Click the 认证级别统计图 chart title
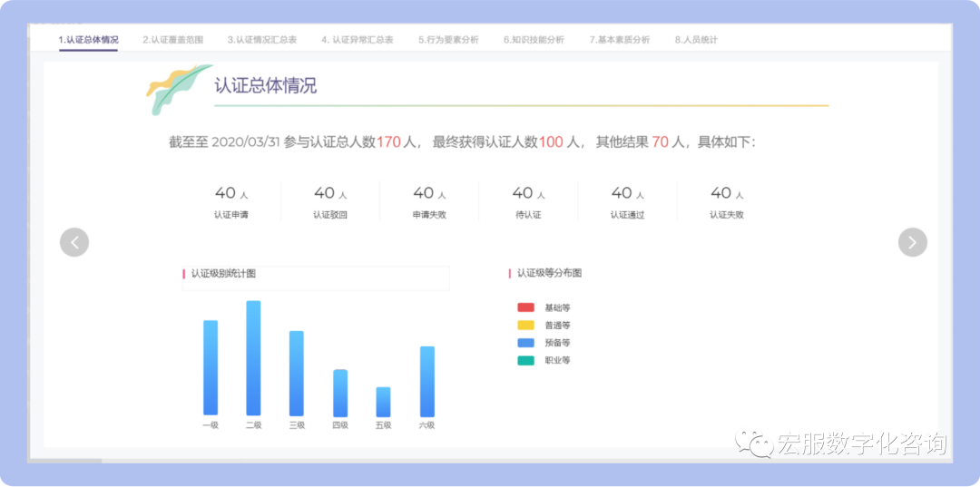 pyautogui.click(x=223, y=274)
